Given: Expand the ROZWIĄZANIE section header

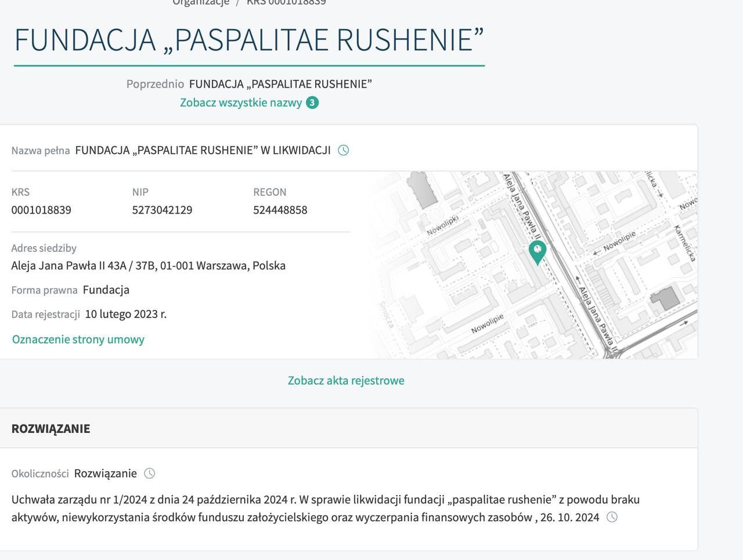Looking at the screenshot, I should point(51,428).
